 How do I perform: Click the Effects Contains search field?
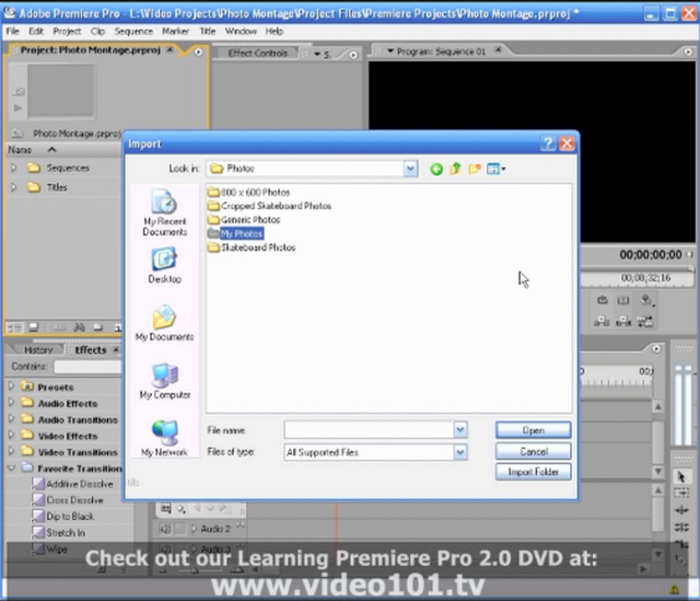[x=88, y=366]
